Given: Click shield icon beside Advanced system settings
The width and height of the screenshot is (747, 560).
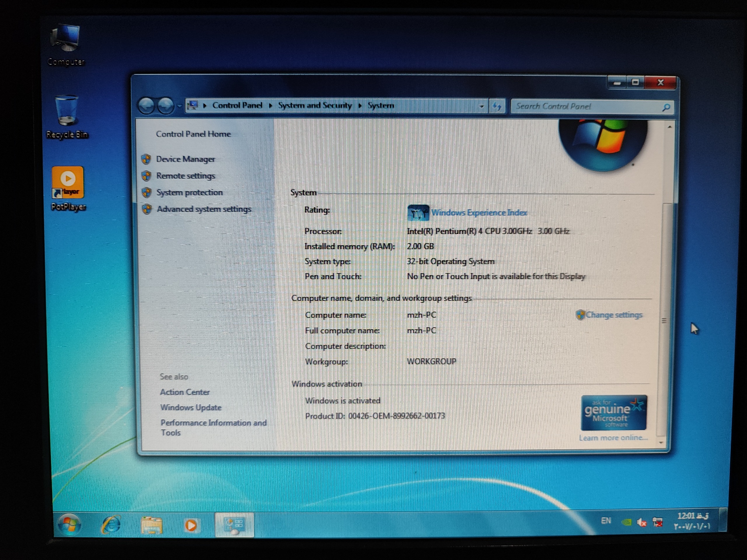Looking at the screenshot, I should (147, 209).
